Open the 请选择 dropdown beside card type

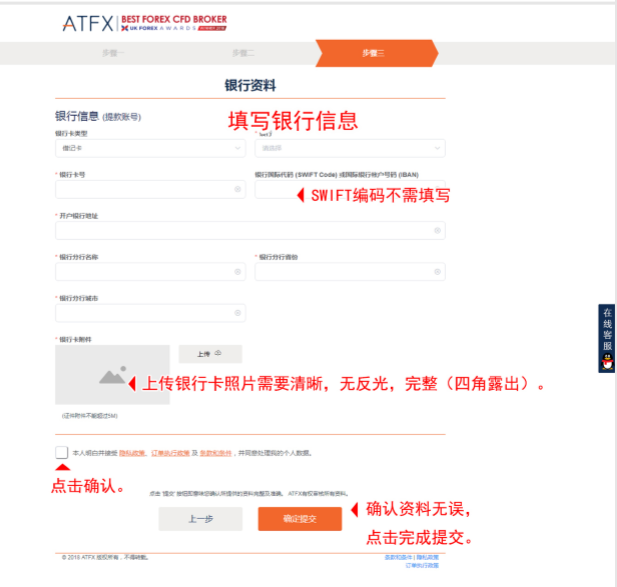point(350,148)
